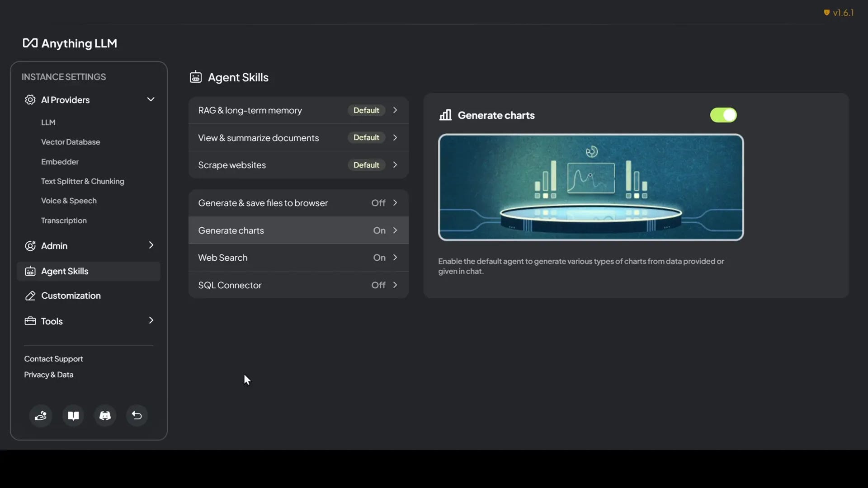Expand the Tools section arrow
The width and height of the screenshot is (868, 488).
pos(151,320)
